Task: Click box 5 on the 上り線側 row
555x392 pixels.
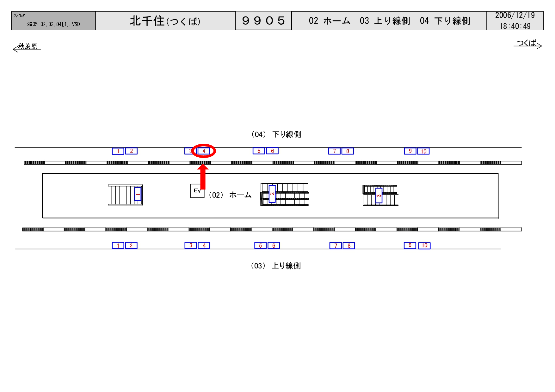Action: tap(260, 245)
